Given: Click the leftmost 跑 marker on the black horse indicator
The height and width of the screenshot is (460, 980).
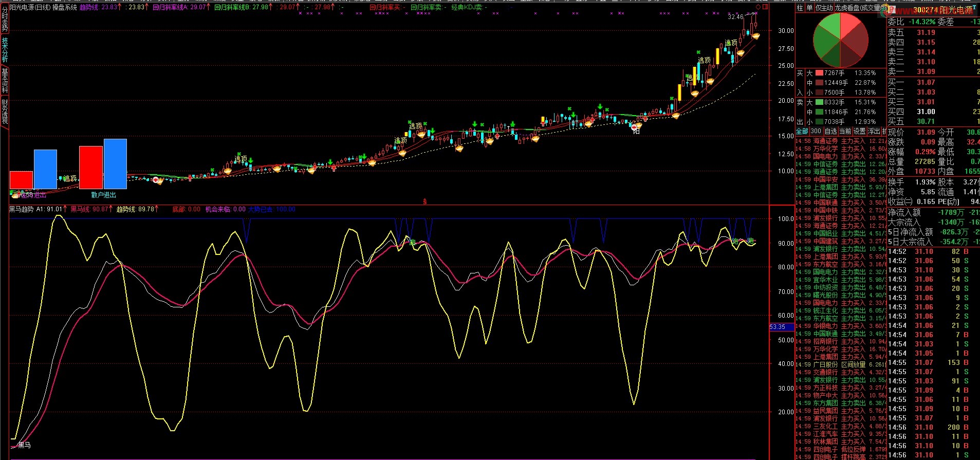Looking at the screenshot, I should (412, 242).
